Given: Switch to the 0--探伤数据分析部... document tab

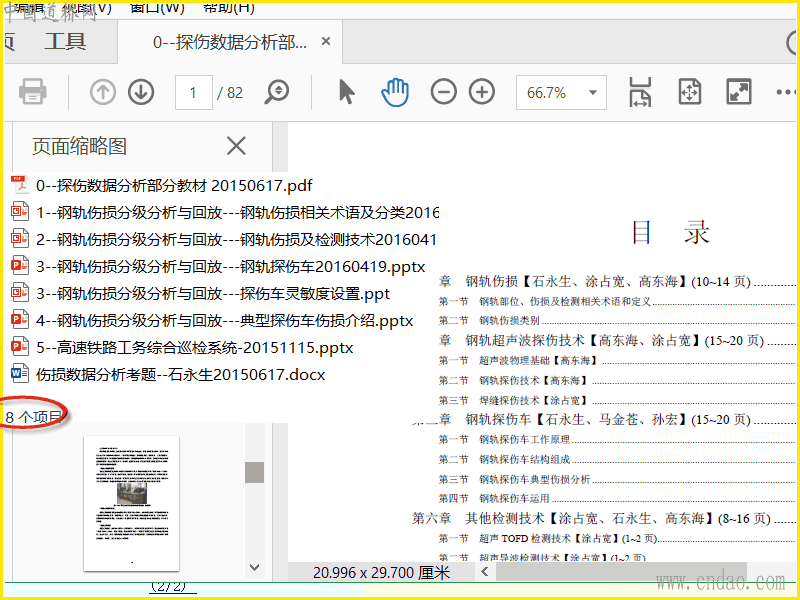Looking at the screenshot, I should [230, 42].
